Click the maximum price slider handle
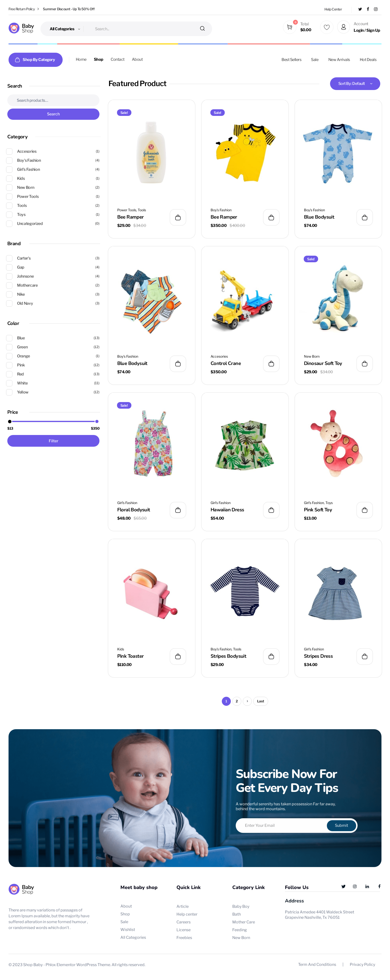Image resolution: width=390 pixels, height=980 pixels. (97, 422)
